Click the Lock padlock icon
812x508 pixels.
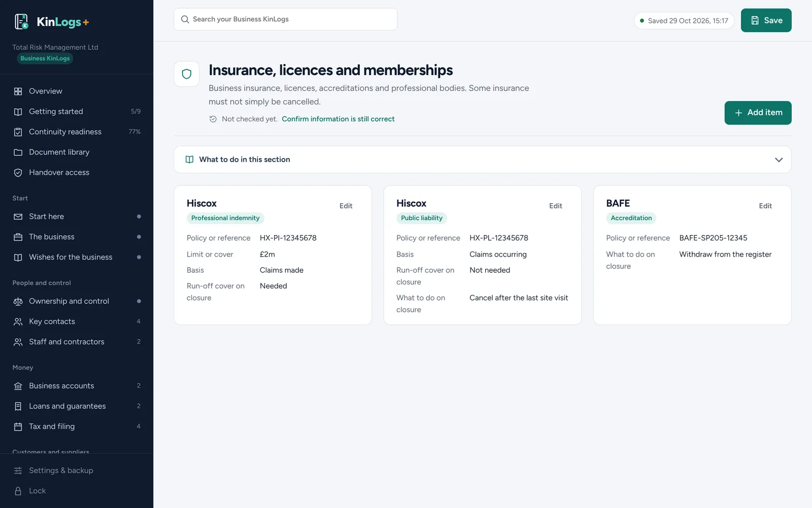coord(18,491)
